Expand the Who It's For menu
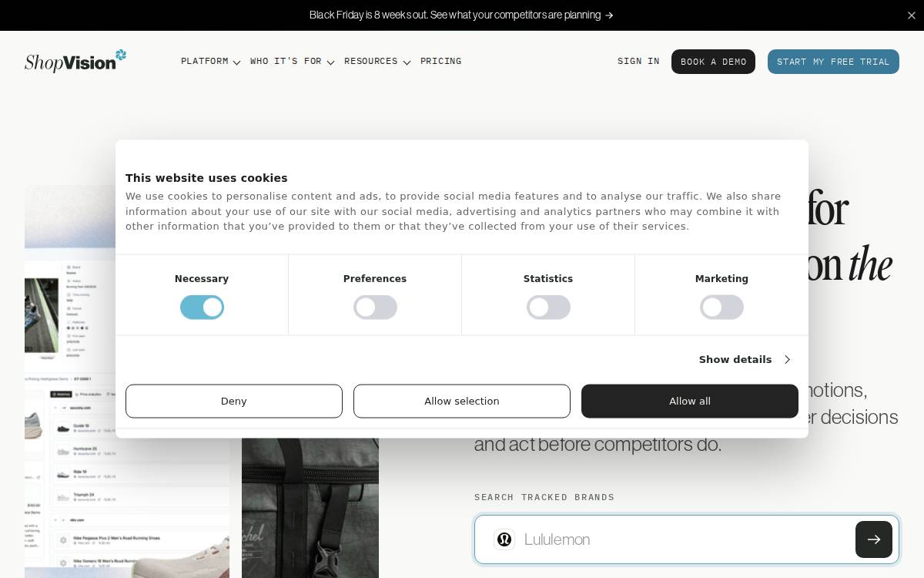The height and width of the screenshot is (578, 924). click(x=292, y=62)
